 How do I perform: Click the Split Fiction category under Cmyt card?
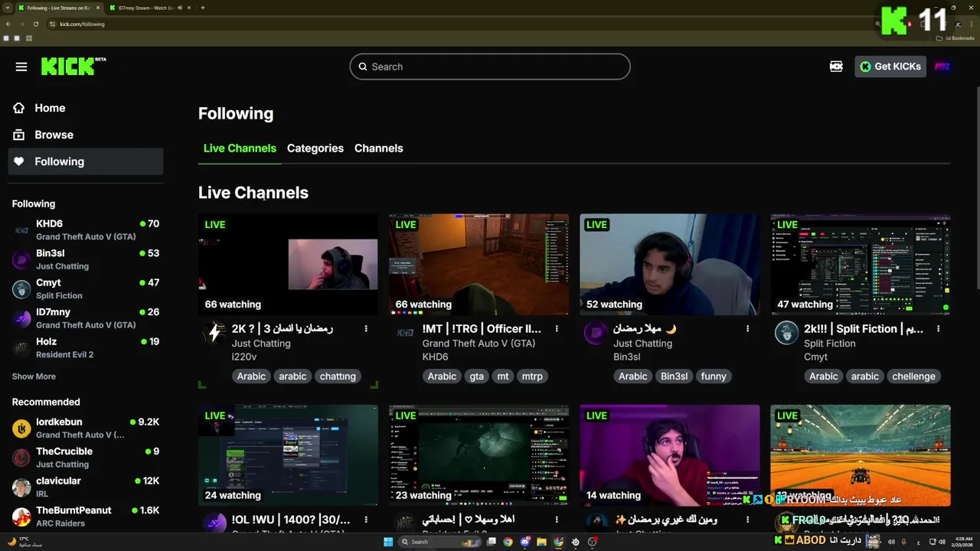(x=829, y=344)
